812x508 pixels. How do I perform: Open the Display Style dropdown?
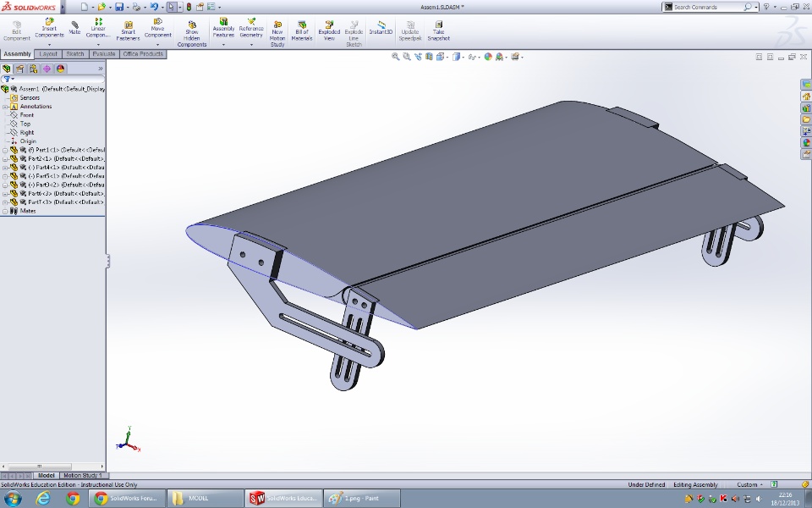458,57
